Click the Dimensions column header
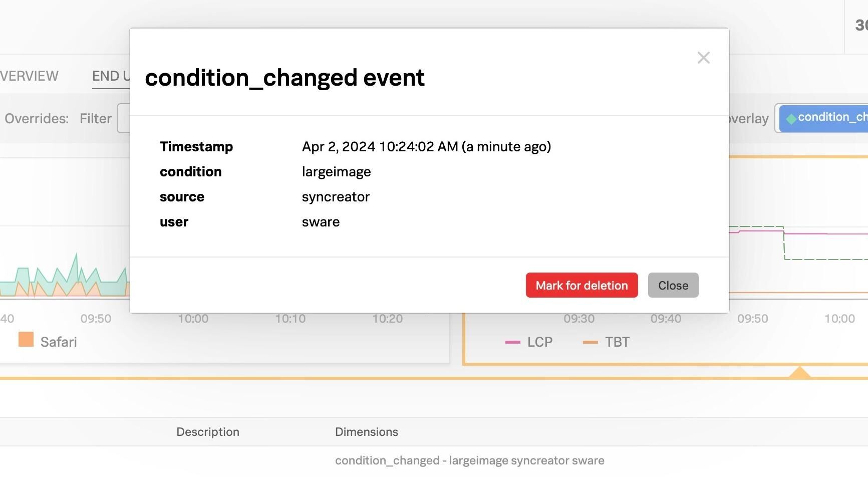The width and height of the screenshot is (868, 488). click(x=367, y=432)
